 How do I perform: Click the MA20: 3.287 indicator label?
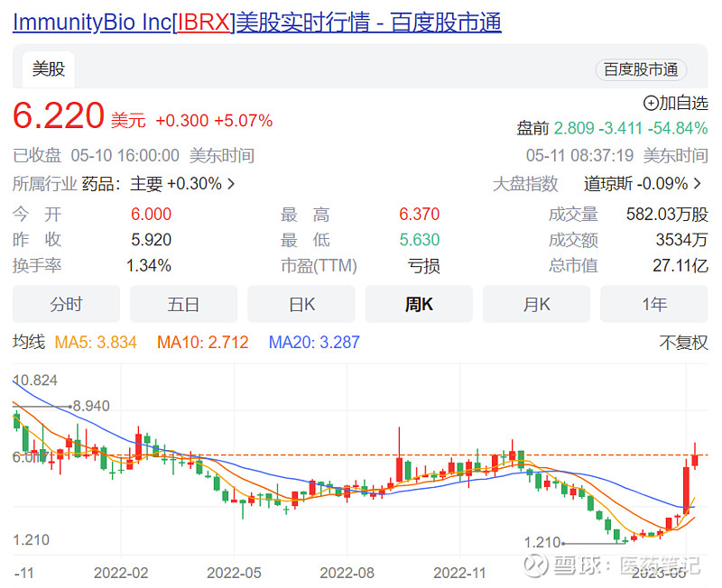314,343
